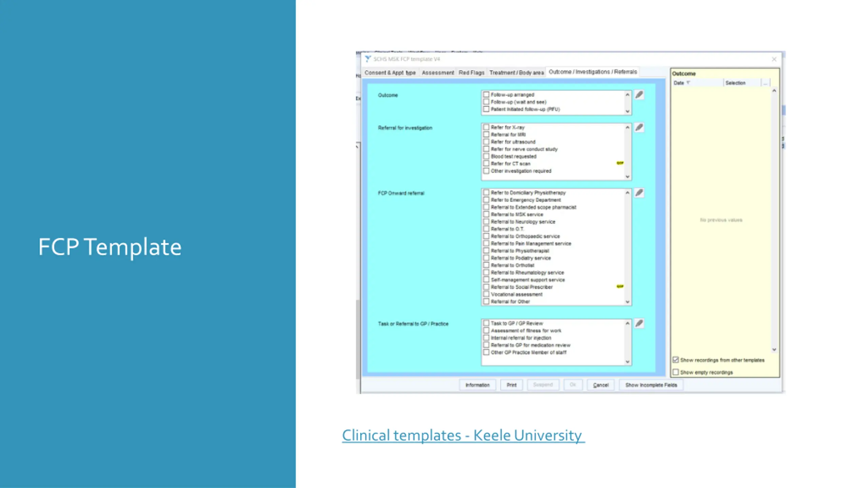The height and width of the screenshot is (488, 868).
Task: Tick the Follow-up arranged checkbox
Action: [486, 95]
